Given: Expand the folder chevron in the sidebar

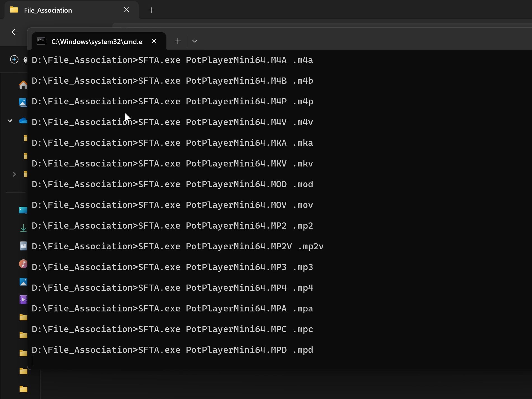Looking at the screenshot, I should [x=15, y=174].
